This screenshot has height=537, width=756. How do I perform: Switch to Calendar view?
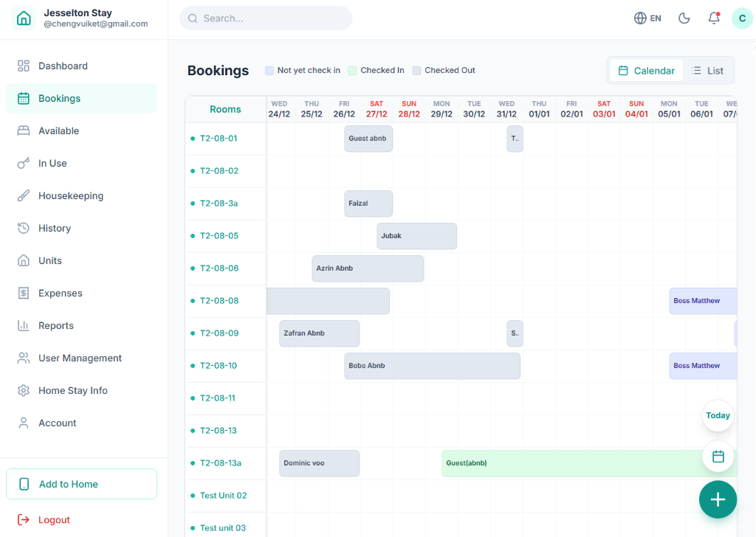click(645, 70)
